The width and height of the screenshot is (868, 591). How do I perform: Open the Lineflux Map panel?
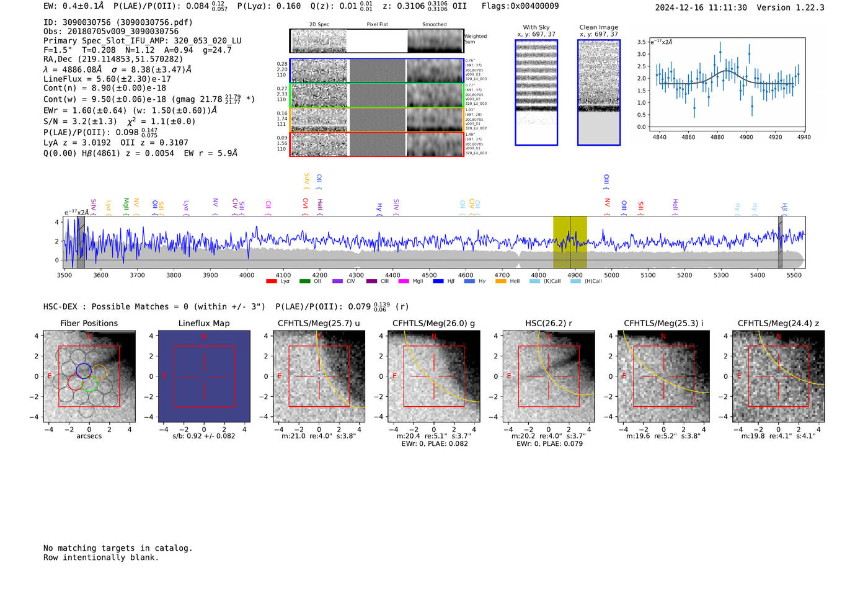point(204,376)
